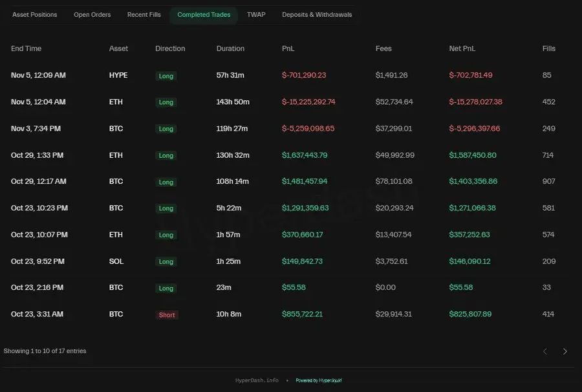Viewport: 582px width, 392px height.
Task: Click PnL value $1,291,359.63
Action: (x=305, y=208)
